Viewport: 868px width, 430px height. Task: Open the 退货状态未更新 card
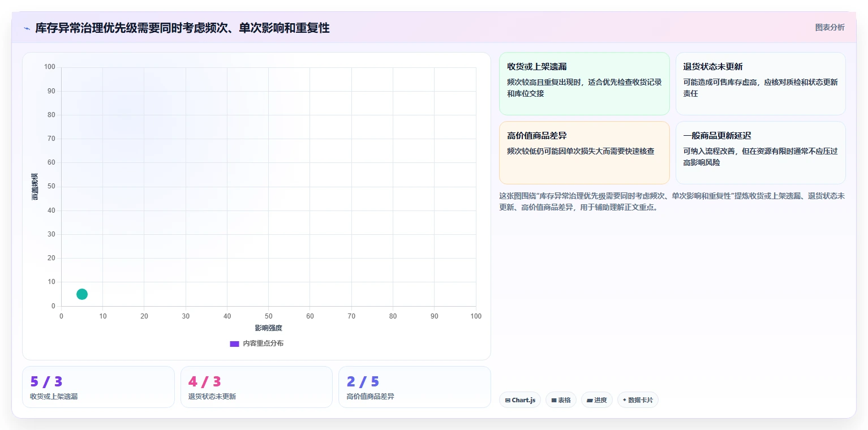[x=760, y=84]
